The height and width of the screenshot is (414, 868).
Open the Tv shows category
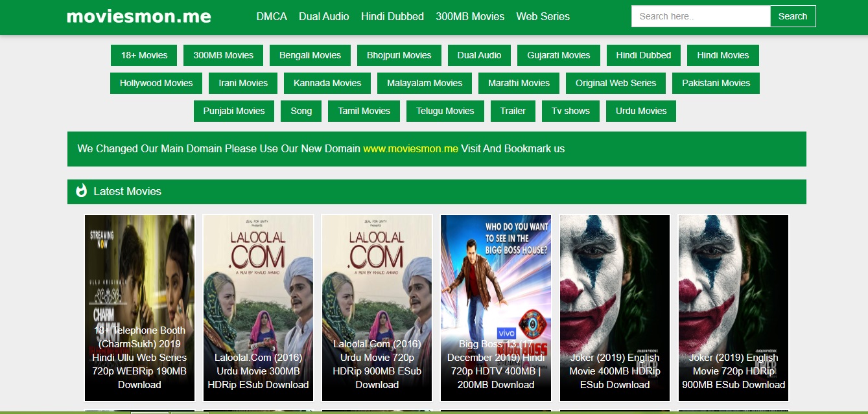click(x=570, y=111)
